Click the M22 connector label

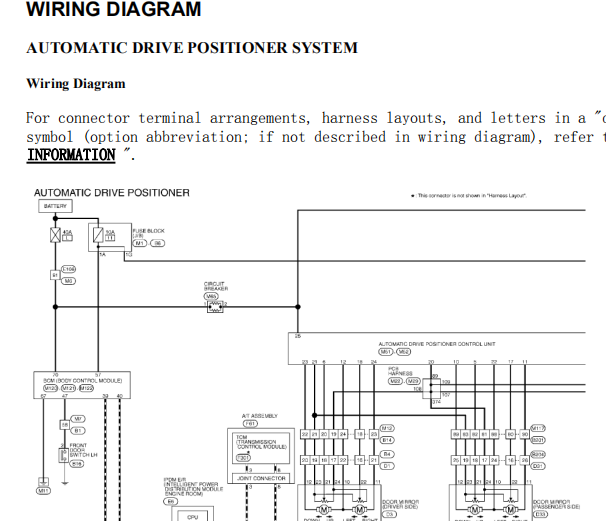click(395, 381)
